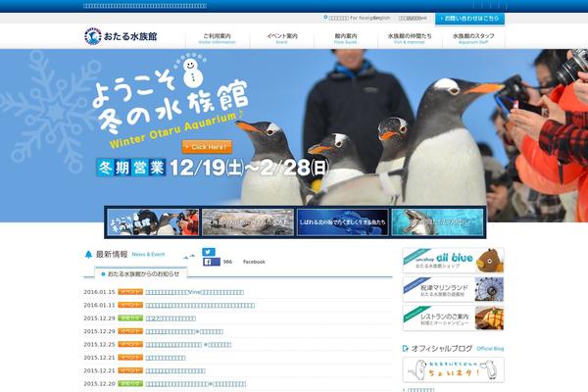Click the orange tag on 2016.01.11 row

(130, 305)
